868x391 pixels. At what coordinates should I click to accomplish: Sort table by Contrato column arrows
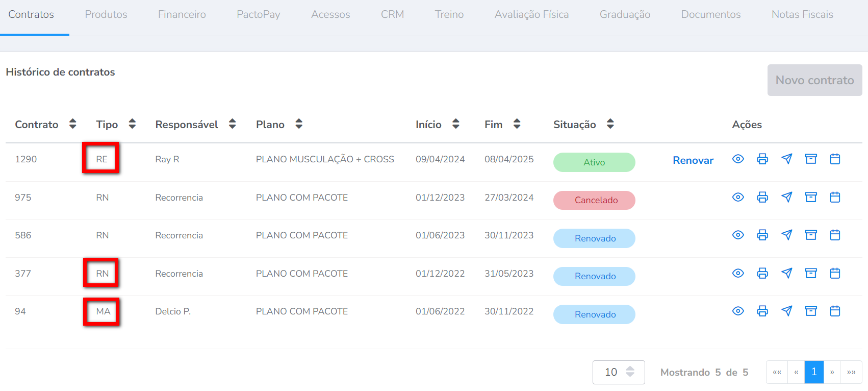click(73, 124)
